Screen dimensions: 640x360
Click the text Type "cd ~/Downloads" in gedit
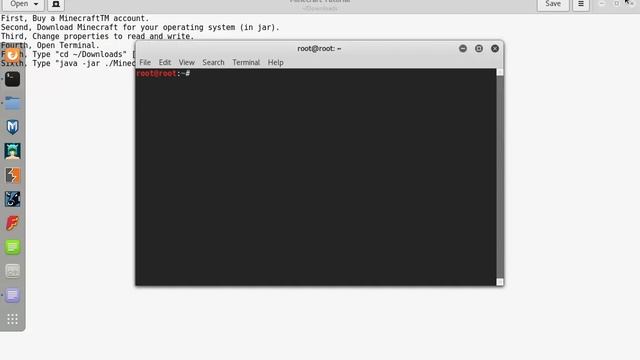[x=80, y=54]
